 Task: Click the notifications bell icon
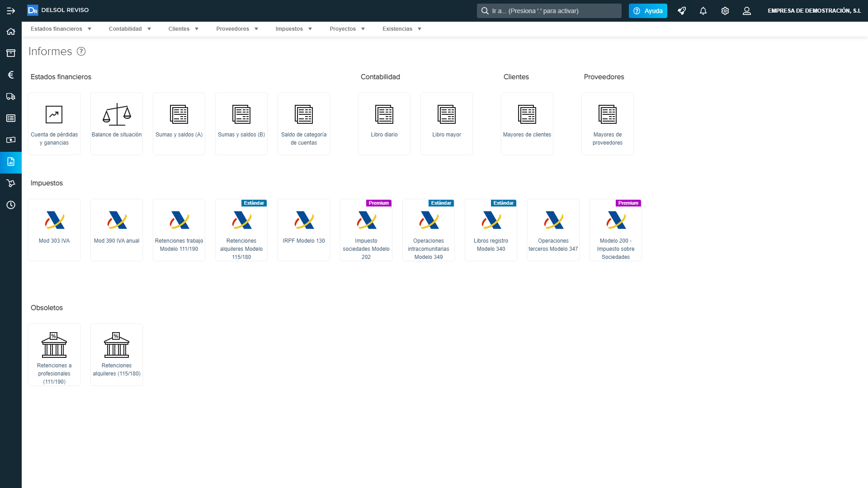pyautogui.click(x=703, y=11)
